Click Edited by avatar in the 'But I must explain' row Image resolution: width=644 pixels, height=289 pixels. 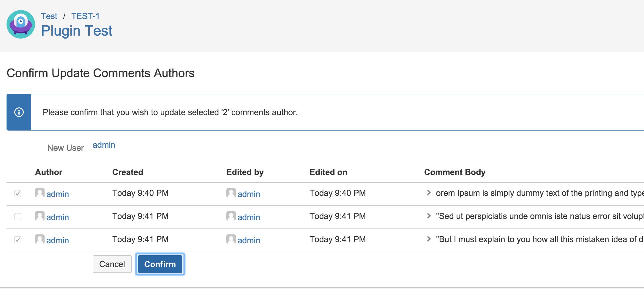(x=231, y=239)
